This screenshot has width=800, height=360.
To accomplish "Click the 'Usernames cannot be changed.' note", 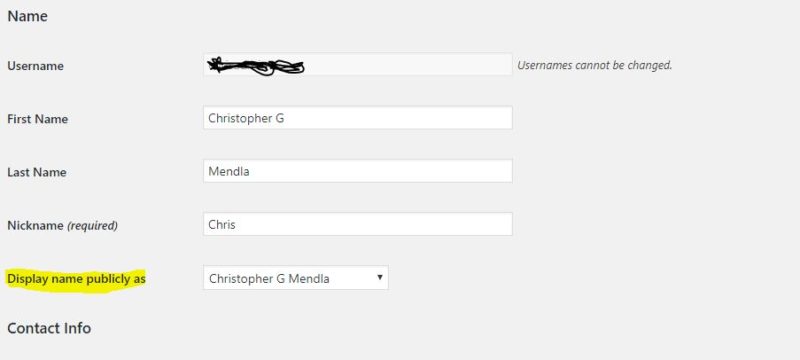I will [x=594, y=65].
